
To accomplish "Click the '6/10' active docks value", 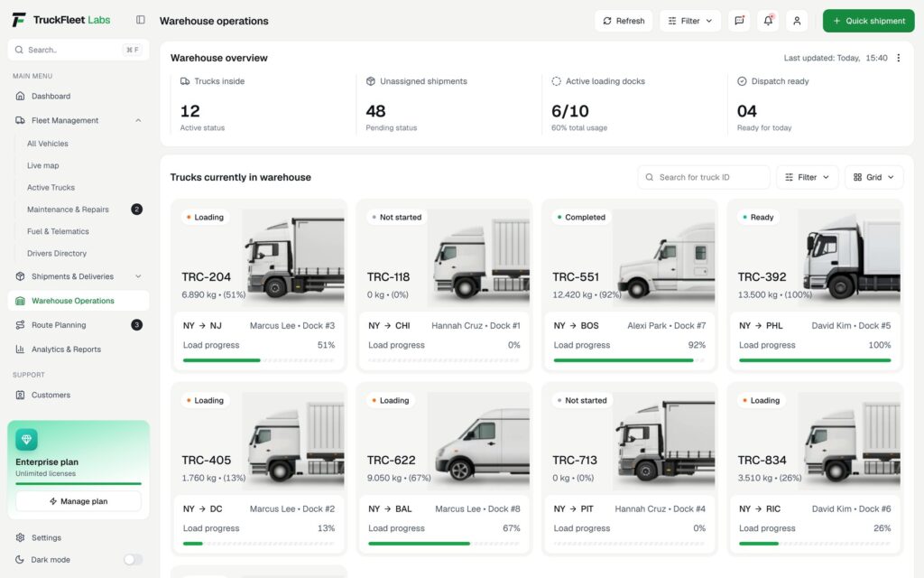I will pos(570,111).
